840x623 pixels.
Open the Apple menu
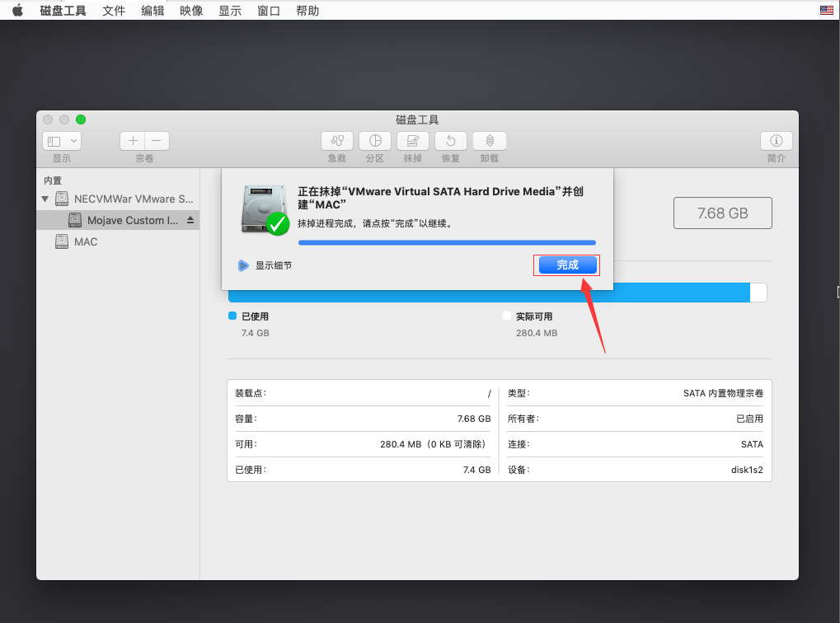(x=17, y=11)
